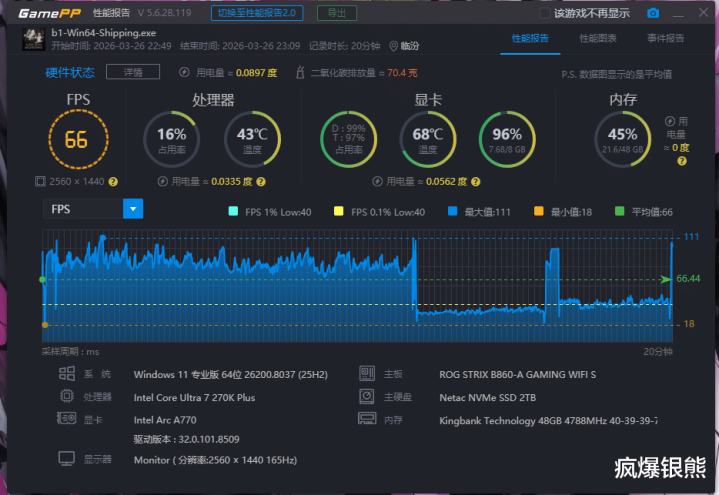This screenshot has height=495, width=719.
Task: Click the location pin icon next to 临汾
Action: click(393, 46)
